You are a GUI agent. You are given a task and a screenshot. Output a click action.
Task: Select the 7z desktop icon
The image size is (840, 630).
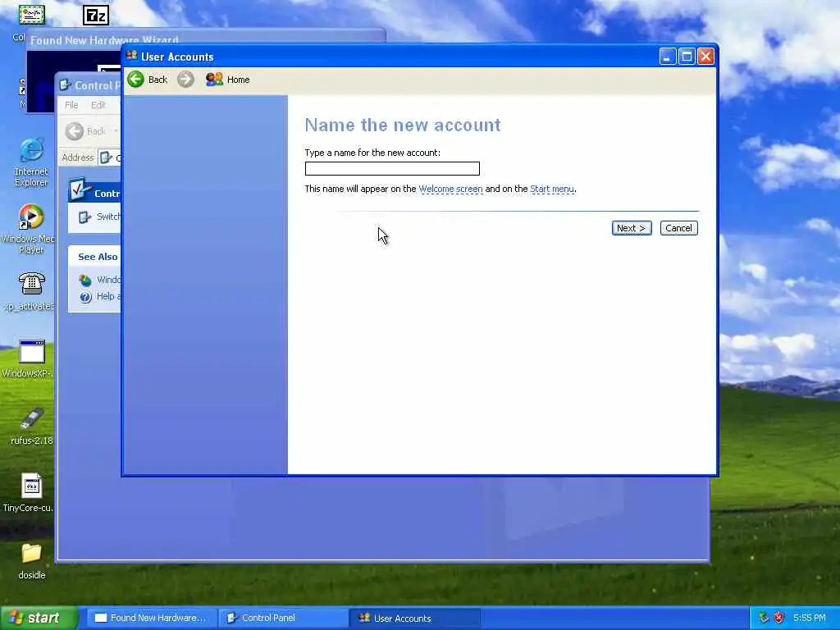tap(96, 15)
